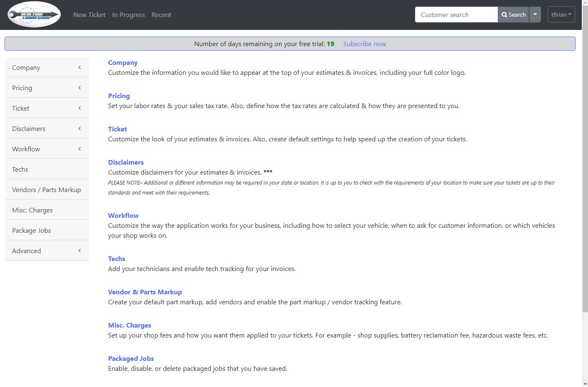Screen dimensions: 588x387
Task: Open the Company heading link
Action: 123,62
